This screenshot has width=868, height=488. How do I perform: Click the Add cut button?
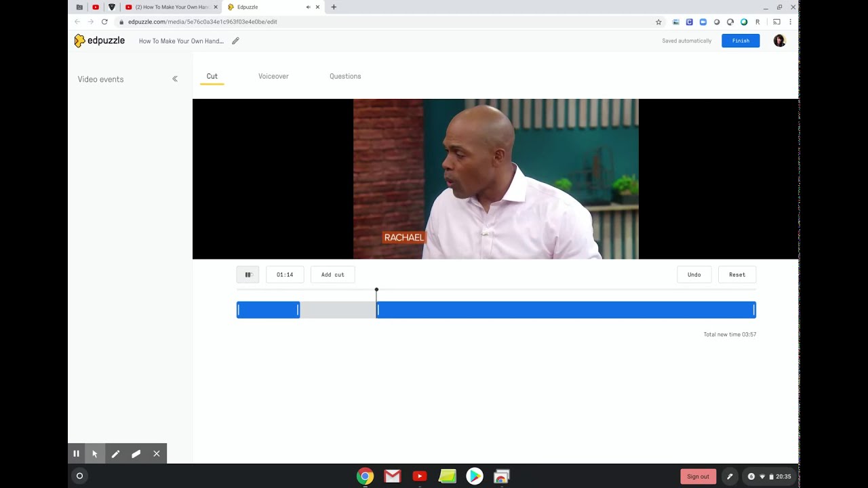[x=333, y=274]
